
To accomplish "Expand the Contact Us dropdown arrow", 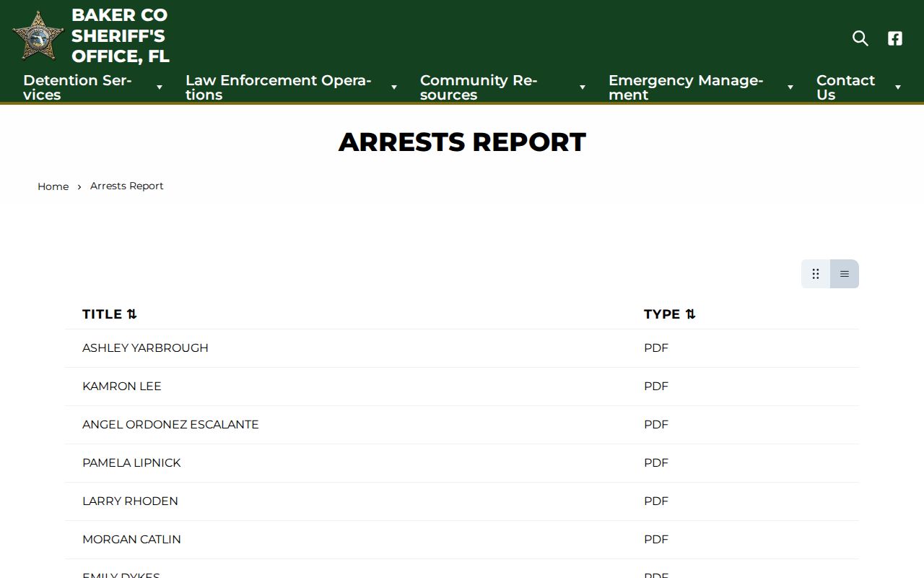I will click(898, 87).
